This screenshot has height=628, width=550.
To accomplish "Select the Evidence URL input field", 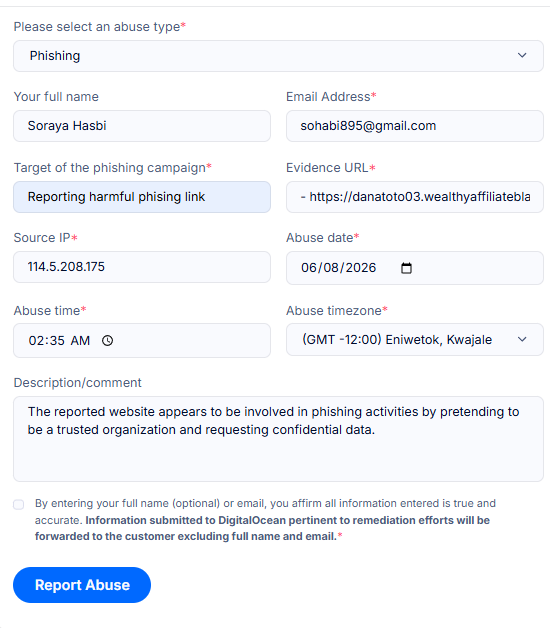I will coord(415,197).
